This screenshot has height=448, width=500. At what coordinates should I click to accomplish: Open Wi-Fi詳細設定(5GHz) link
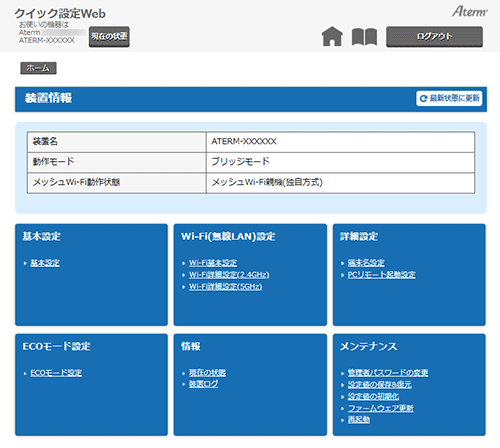click(226, 286)
